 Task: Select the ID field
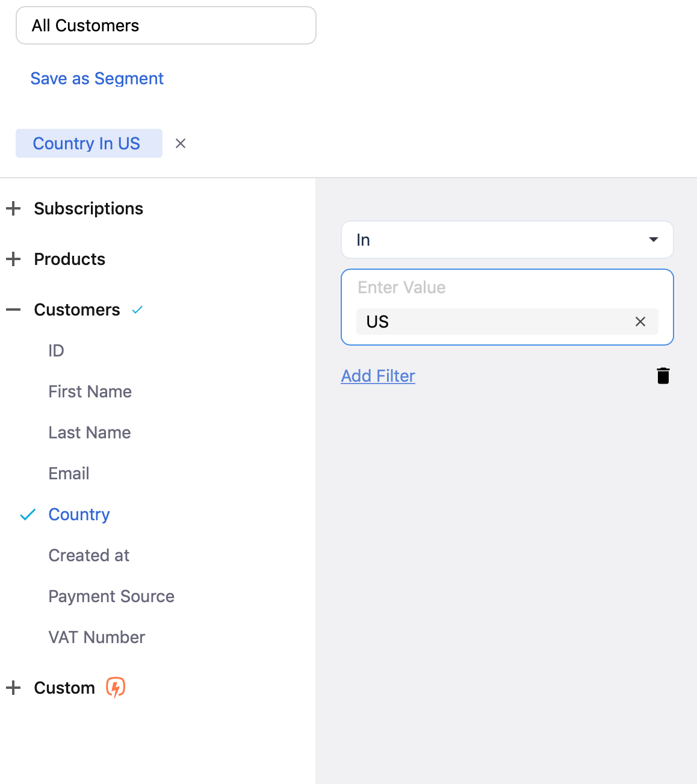coord(56,350)
